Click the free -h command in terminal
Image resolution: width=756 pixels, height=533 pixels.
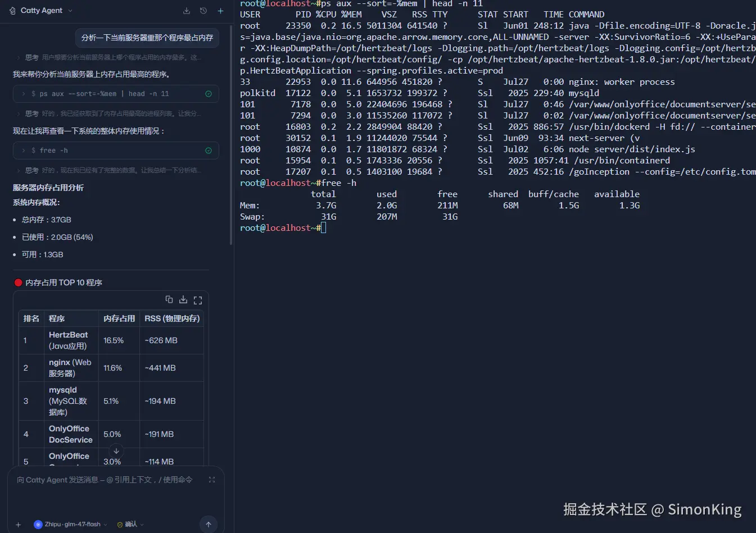(x=339, y=183)
